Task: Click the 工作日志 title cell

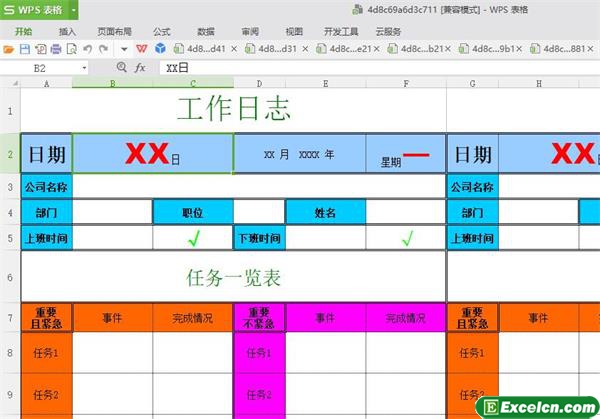Action: click(x=233, y=110)
